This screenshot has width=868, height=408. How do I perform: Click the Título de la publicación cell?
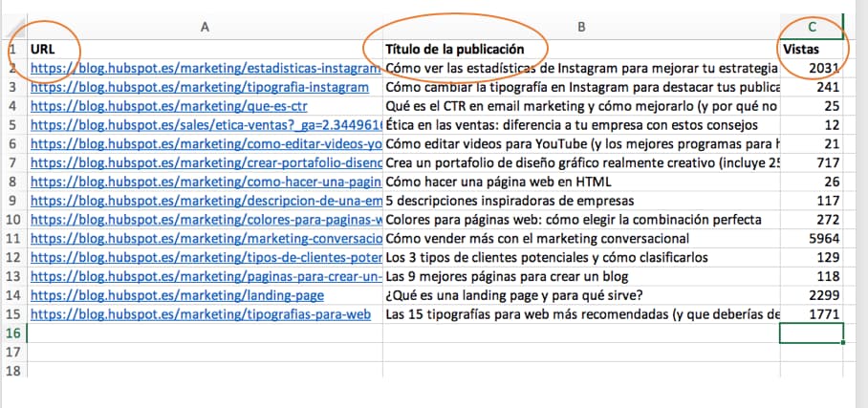(581, 50)
